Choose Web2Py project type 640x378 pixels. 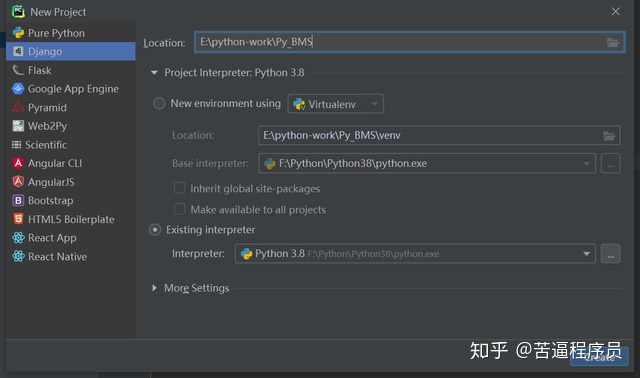71,126
